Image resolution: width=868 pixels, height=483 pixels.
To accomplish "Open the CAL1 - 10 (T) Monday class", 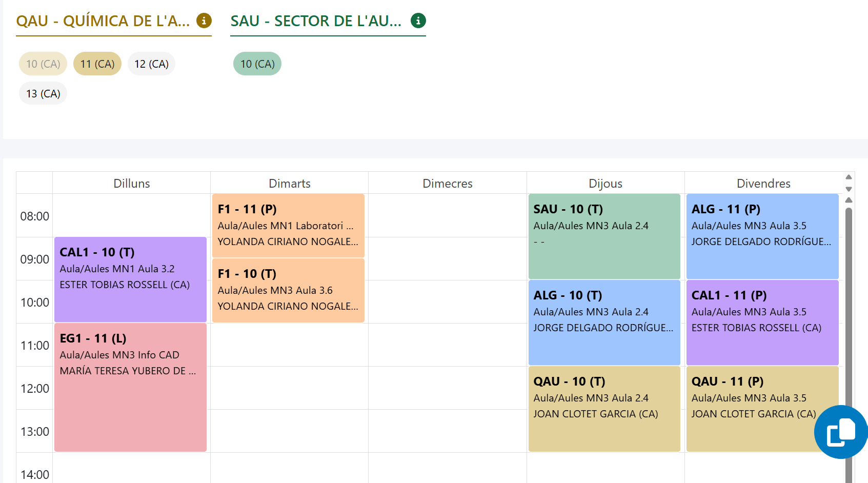I will click(x=130, y=279).
